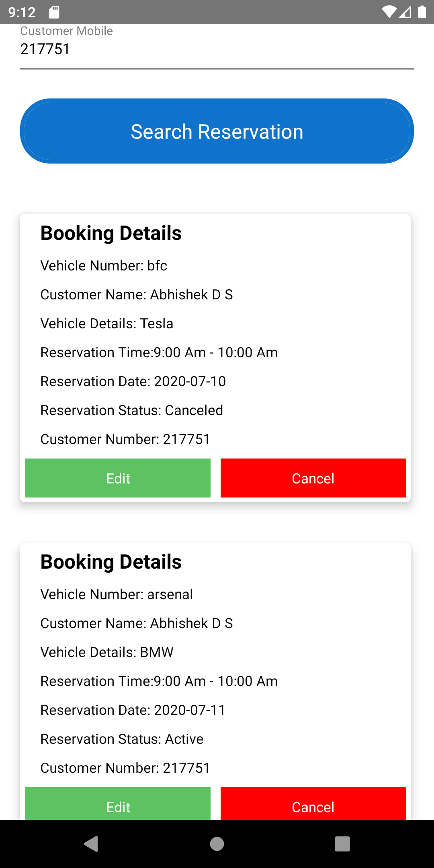Select Reservation Status: Canceled text
This screenshot has height=868, width=434.
(132, 410)
